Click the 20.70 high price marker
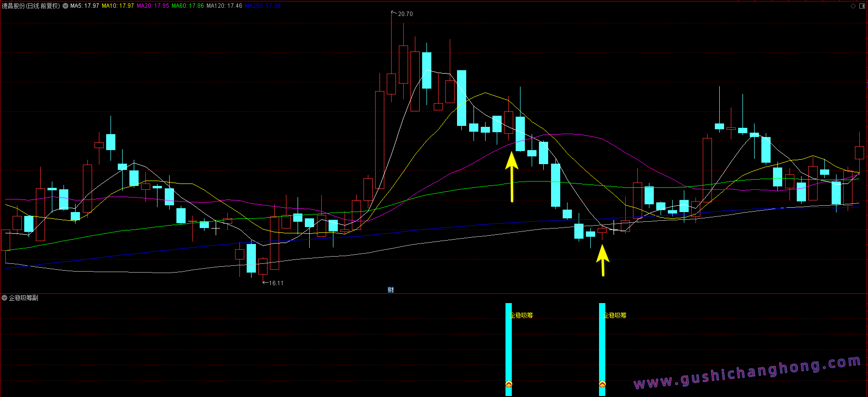The height and width of the screenshot is (397, 868). pos(405,14)
